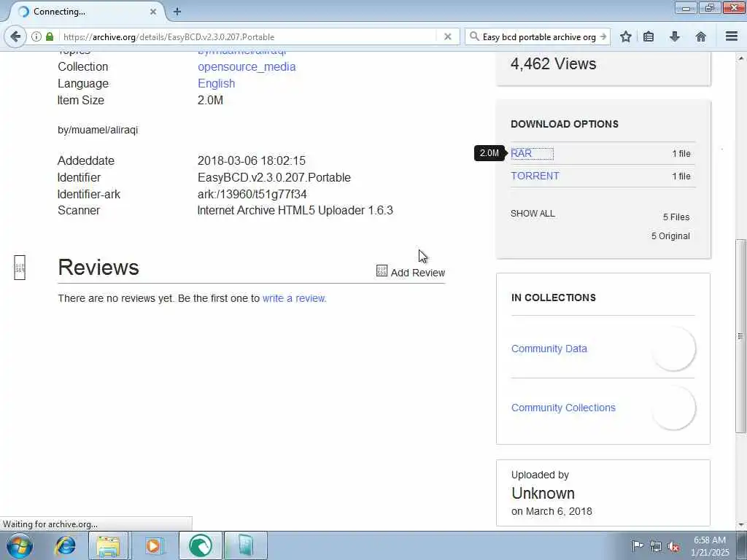
Task: Open Windows Explorer folder in taskbar
Action: click(108, 545)
